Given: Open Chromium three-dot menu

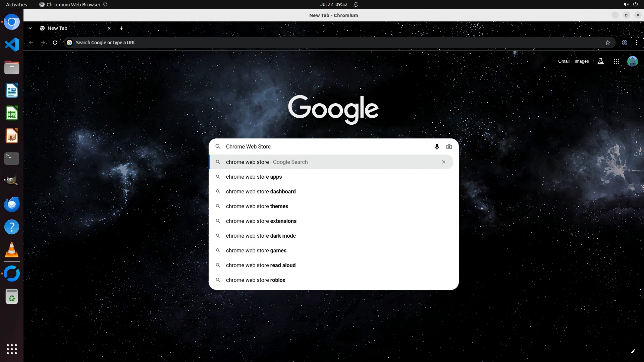Looking at the screenshot, I should (636, 43).
